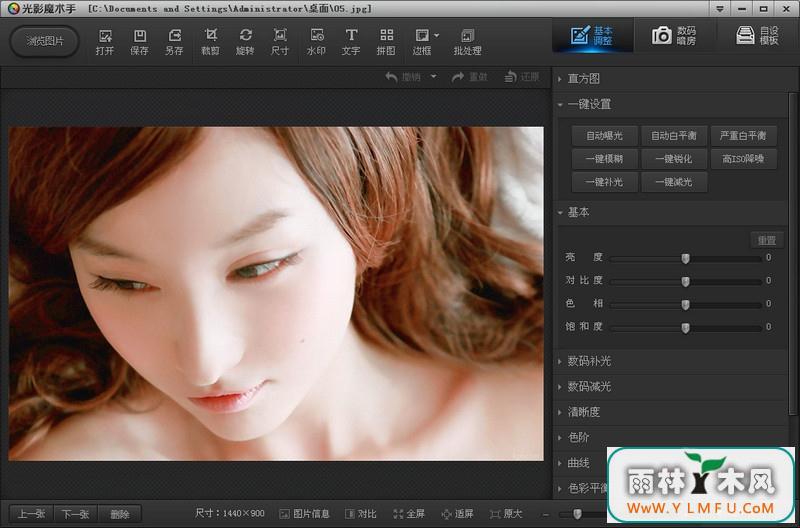Open the title bar menu dropdown icon
The image size is (800, 528).
click(x=719, y=9)
